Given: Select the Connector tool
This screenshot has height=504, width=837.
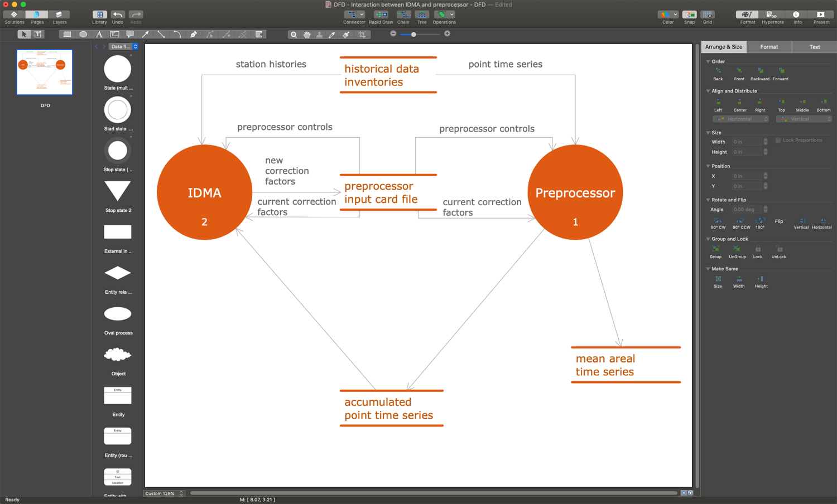Looking at the screenshot, I should [x=354, y=17].
